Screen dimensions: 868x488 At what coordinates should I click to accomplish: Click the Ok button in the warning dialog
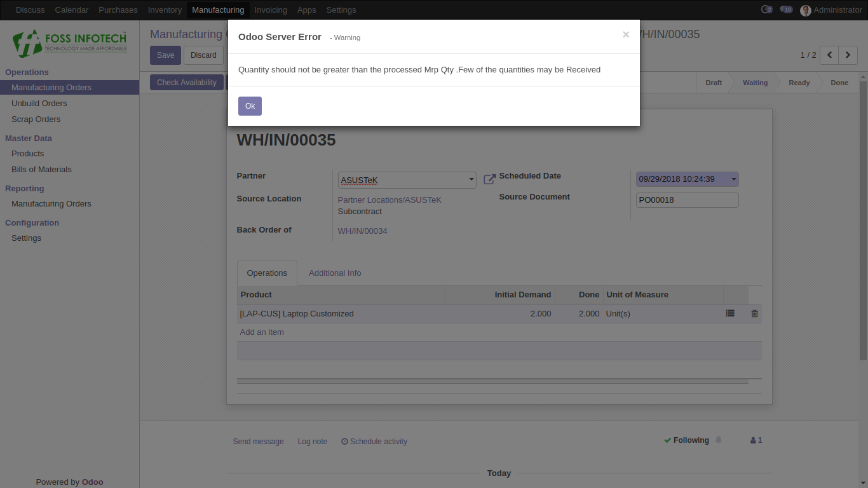point(250,106)
